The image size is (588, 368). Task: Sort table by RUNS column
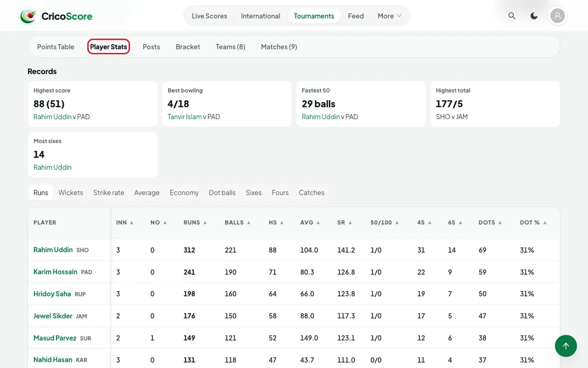(x=195, y=222)
